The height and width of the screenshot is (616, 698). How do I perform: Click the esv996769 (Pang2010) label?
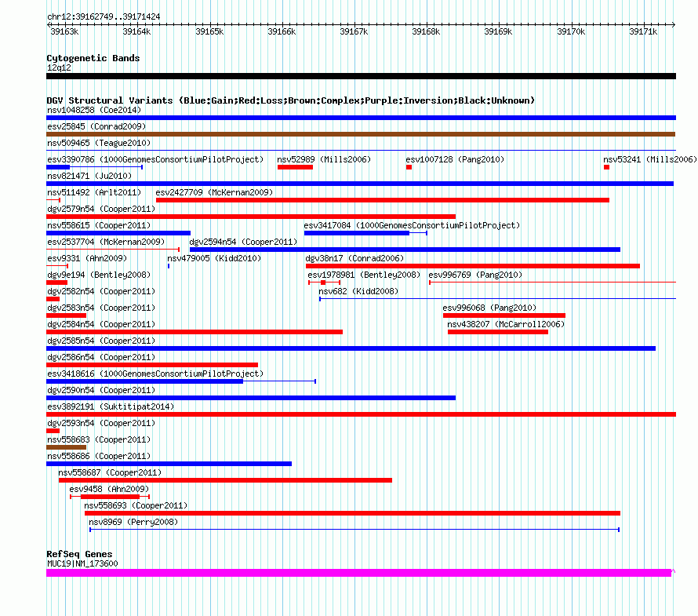[x=475, y=275]
